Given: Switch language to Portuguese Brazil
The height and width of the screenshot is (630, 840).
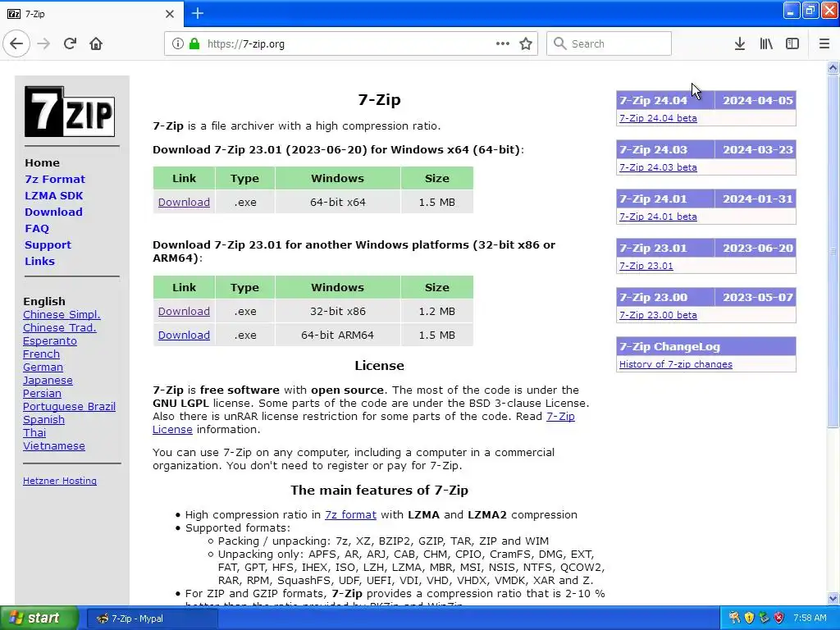Looking at the screenshot, I should pos(69,407).
